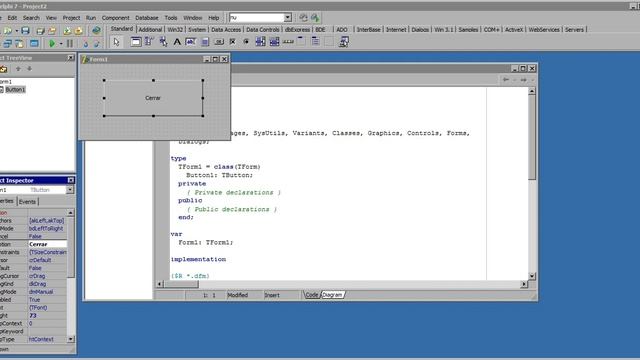Choose the Memo component icon
The height and width of the screenshot is (360, 640).
205,42
